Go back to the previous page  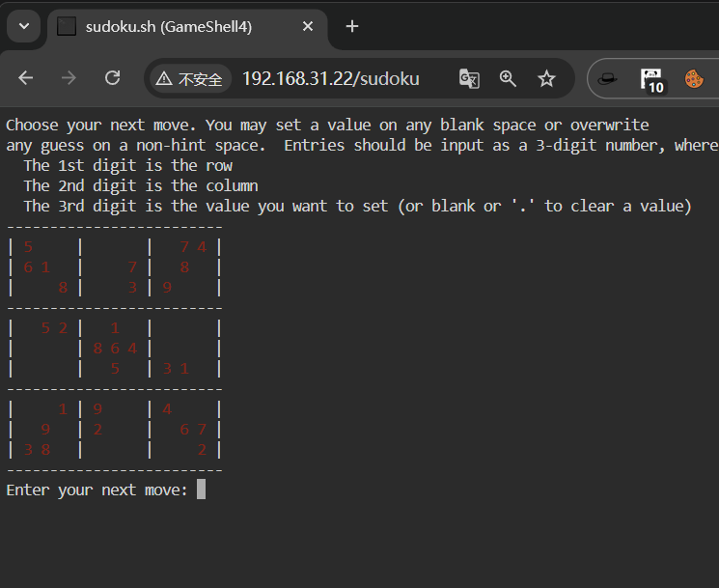(x=26, y=78)
